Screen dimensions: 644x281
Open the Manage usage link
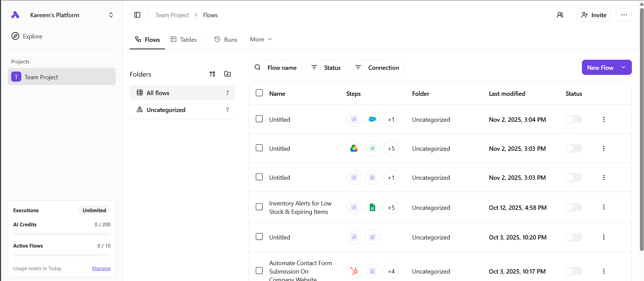(x=101, y=269)
